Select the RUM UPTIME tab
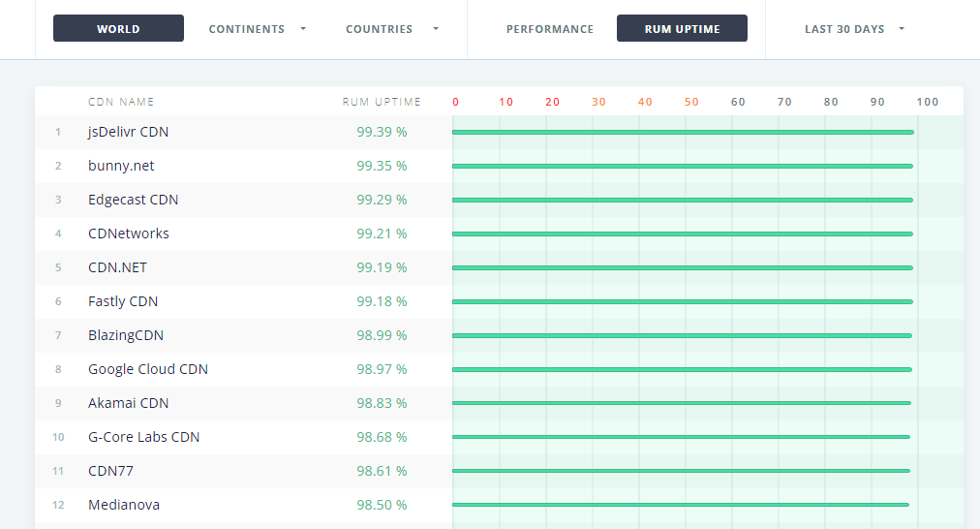 point(682,29)
